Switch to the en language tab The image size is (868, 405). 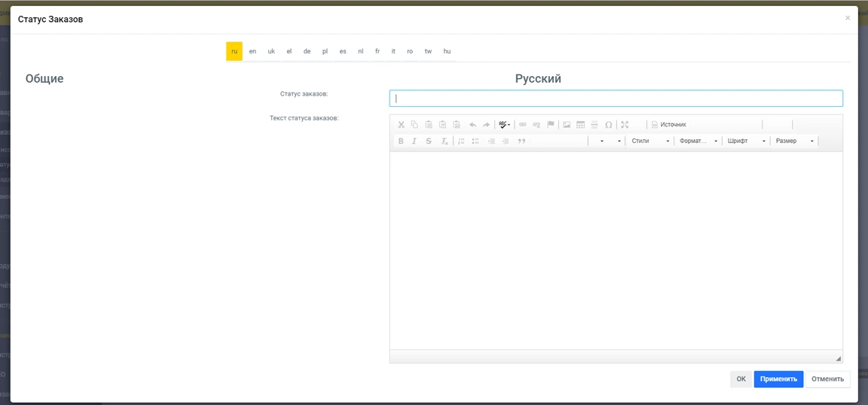coord(252,51)
